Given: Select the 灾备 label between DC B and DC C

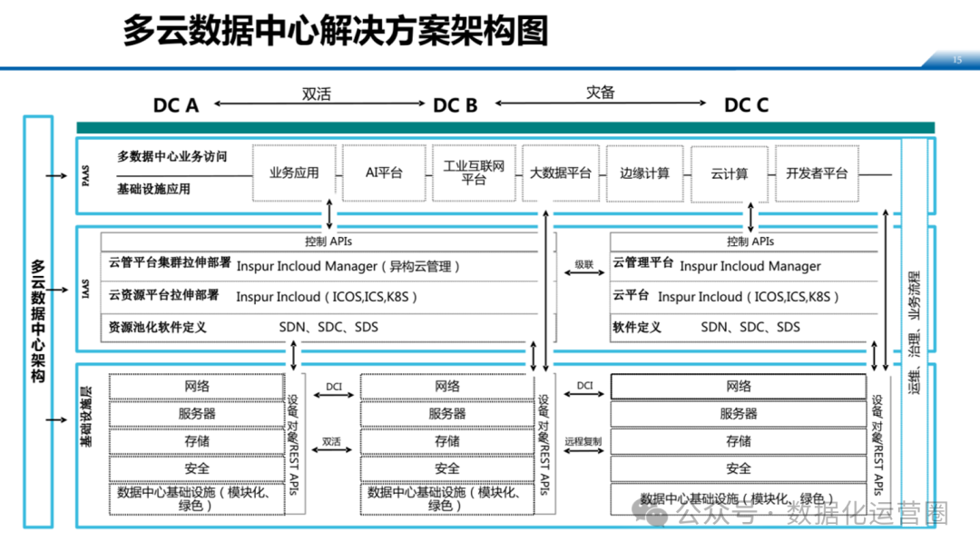Looking at the screenshot, I should coord(600,93).
